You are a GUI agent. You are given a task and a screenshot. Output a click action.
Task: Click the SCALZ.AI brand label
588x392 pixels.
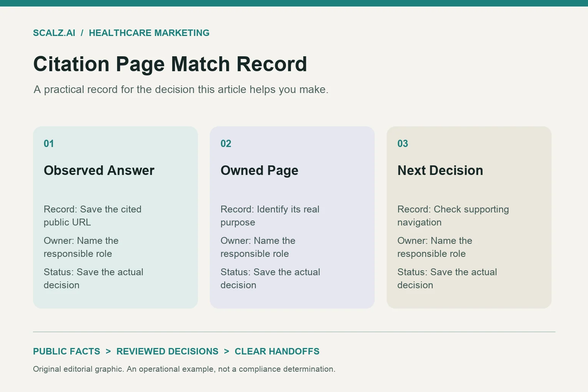point(54,33)
